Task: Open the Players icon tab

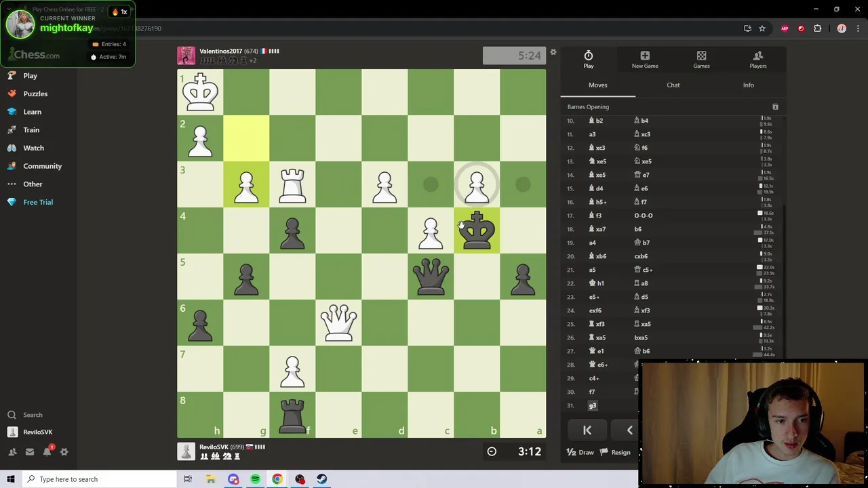Action: (x=758, y=59)
